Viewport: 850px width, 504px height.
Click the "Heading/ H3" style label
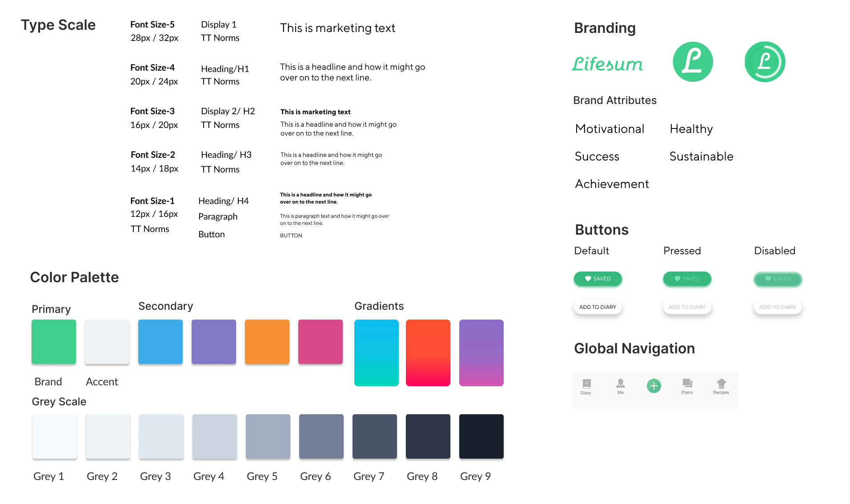(x=226, y=155)
